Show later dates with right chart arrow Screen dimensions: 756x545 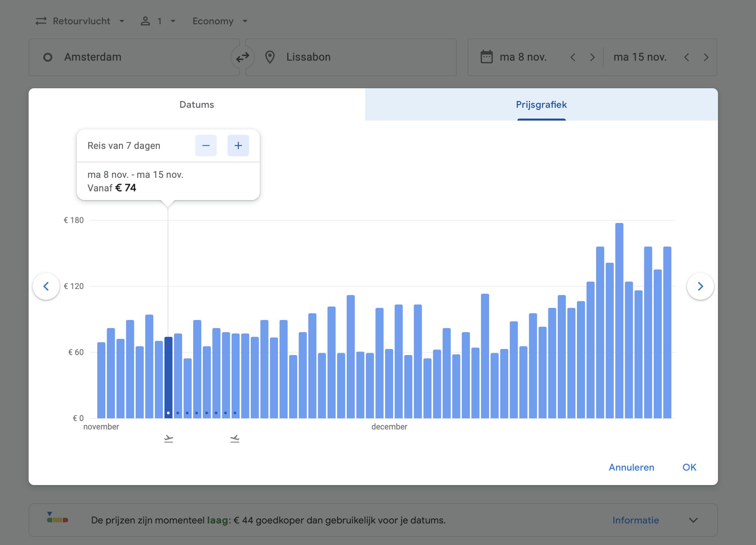click(700, 286)
